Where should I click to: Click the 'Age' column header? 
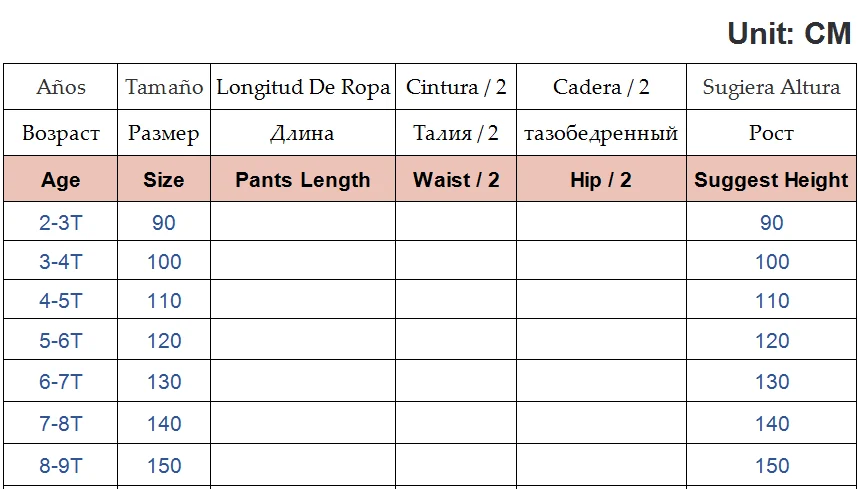click(x=61, y=180)
